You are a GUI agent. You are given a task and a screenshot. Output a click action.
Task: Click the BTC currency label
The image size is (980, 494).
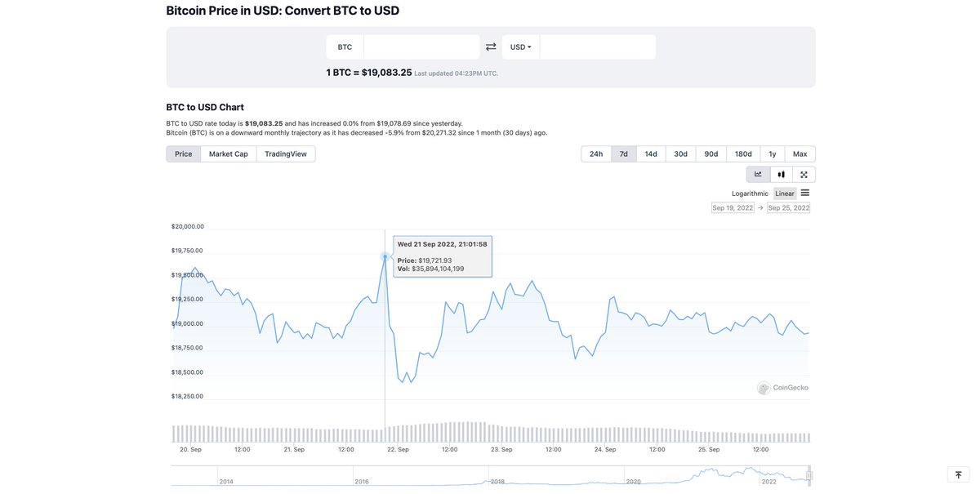click(x=345, y=47)
